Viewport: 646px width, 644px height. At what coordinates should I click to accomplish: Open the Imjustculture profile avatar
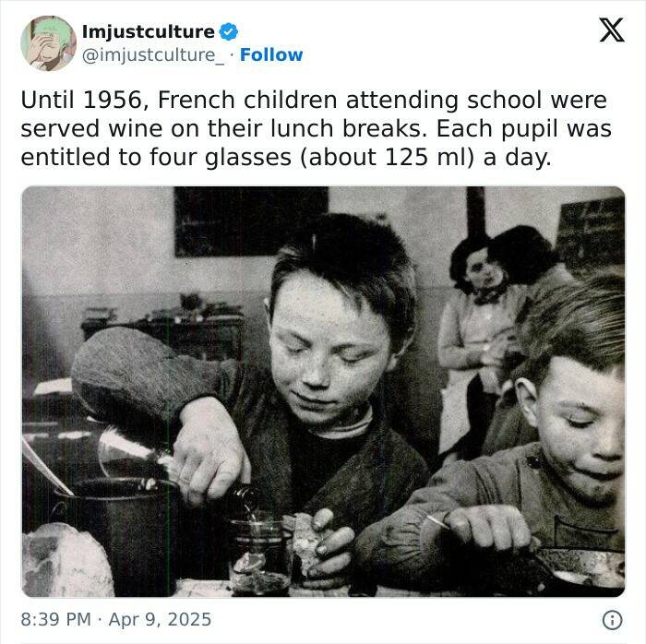tap(48, 43)
